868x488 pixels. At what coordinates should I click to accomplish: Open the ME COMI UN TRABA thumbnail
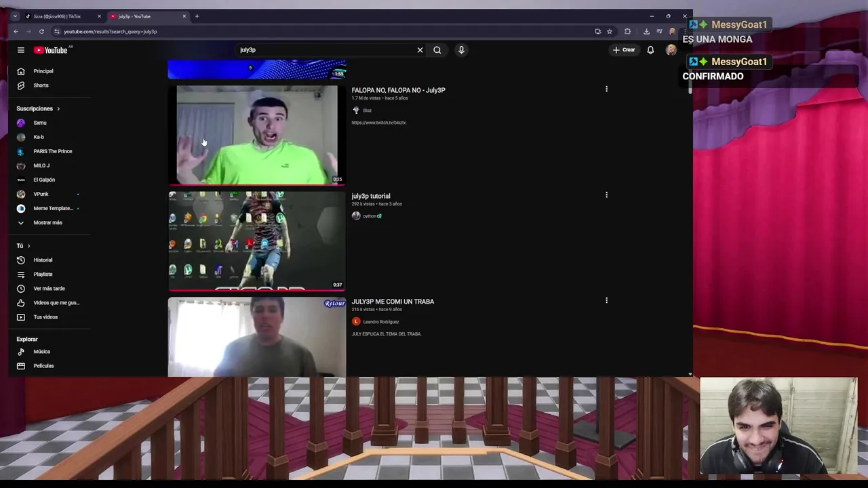257,337
